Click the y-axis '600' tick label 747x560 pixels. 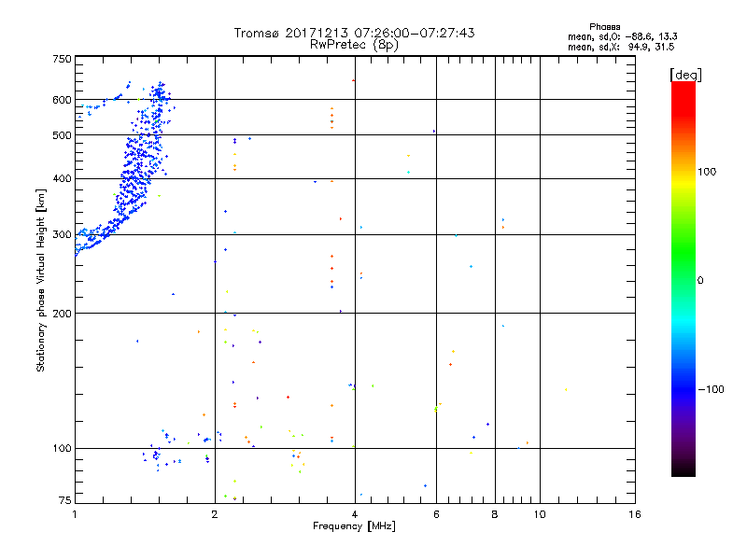(62, 100)
